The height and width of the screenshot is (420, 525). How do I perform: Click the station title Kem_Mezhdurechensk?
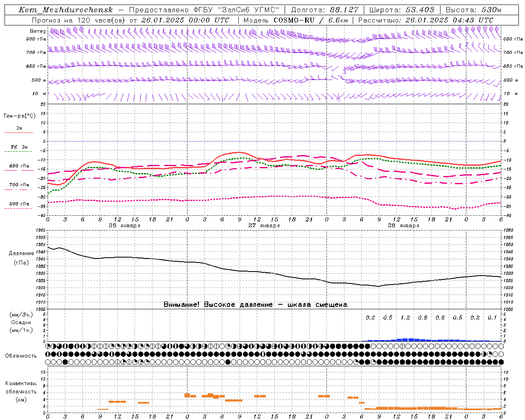click(x=66, y=10)
